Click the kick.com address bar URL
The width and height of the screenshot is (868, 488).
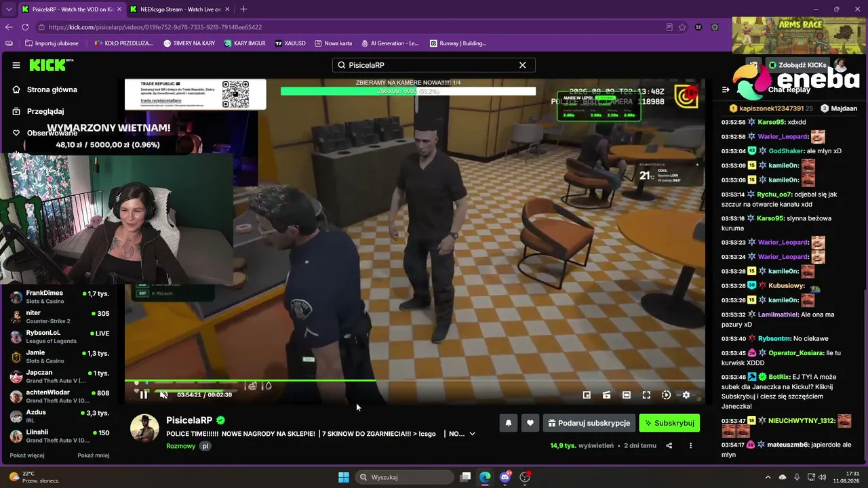tap(155, 27)
